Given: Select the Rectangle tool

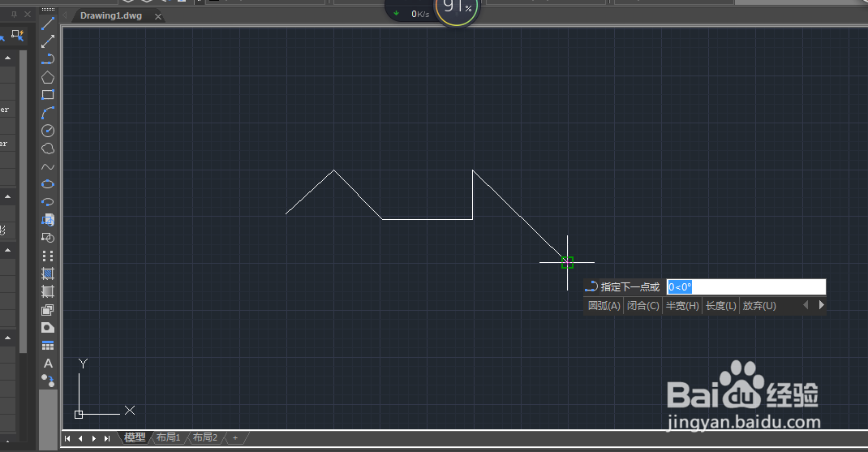Looking at the screenshot, I should click(x=48, y=95).
